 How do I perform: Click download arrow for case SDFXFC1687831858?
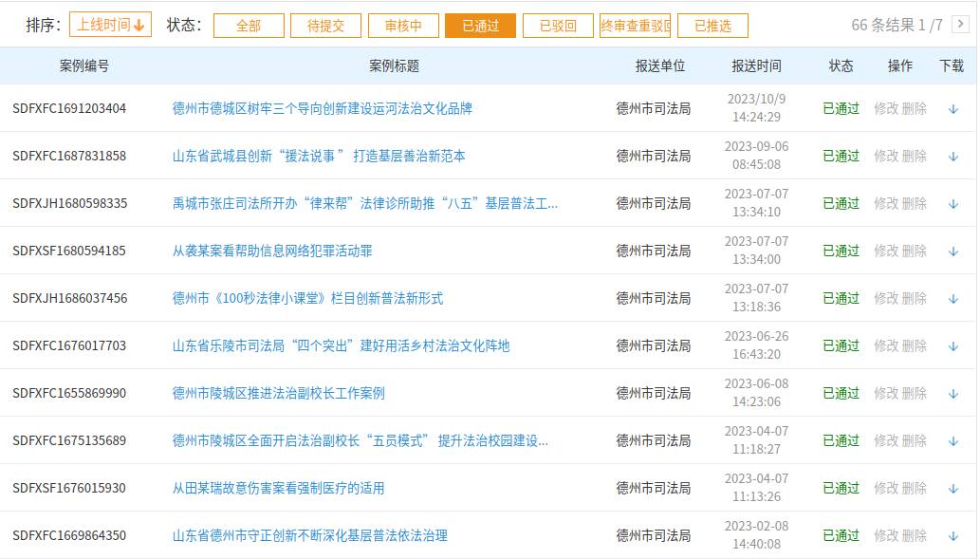(952, 157)
